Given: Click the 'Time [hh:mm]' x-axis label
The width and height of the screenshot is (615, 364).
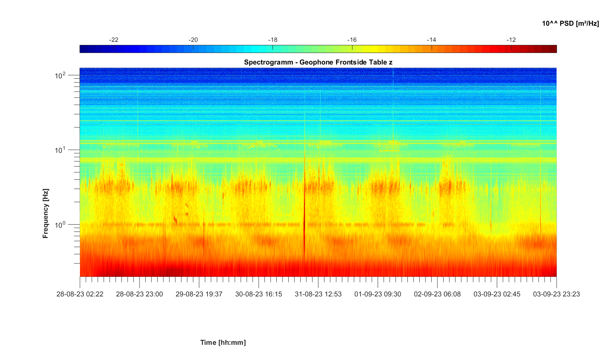Looking at the screenshot, I should click(223, 342).
